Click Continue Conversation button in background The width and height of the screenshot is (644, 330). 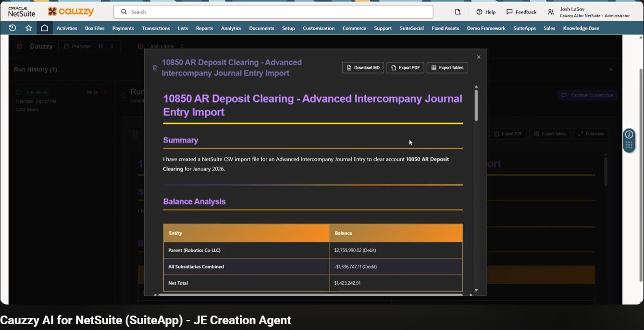pos(587,95)
